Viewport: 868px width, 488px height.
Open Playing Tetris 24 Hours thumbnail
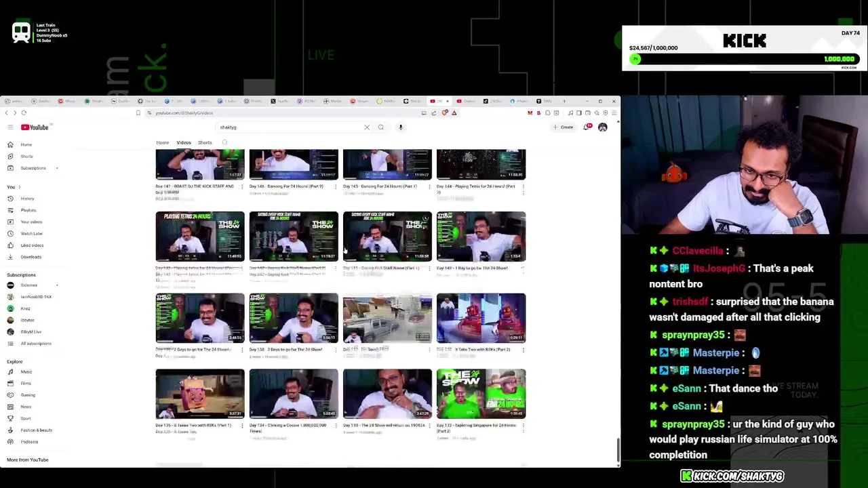click(200, 237)
